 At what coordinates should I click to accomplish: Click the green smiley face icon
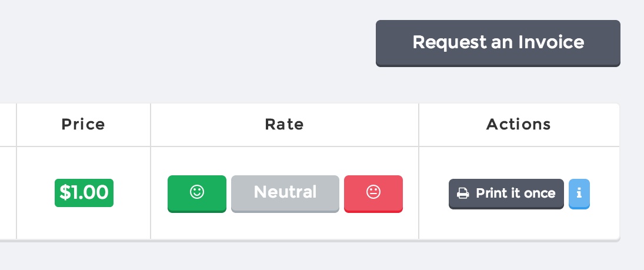click(197, 192)
